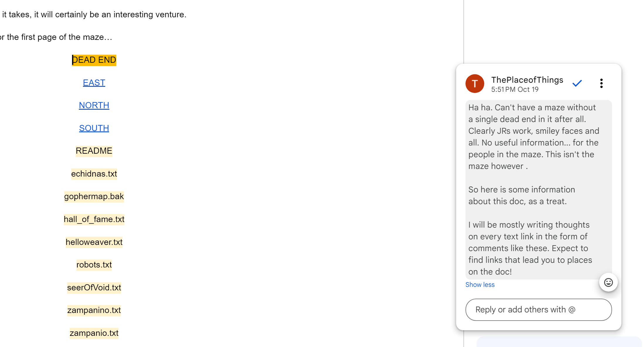Open the NORTH hyperlink
This screenshot has height=347, width=644.
click(94, 105)
